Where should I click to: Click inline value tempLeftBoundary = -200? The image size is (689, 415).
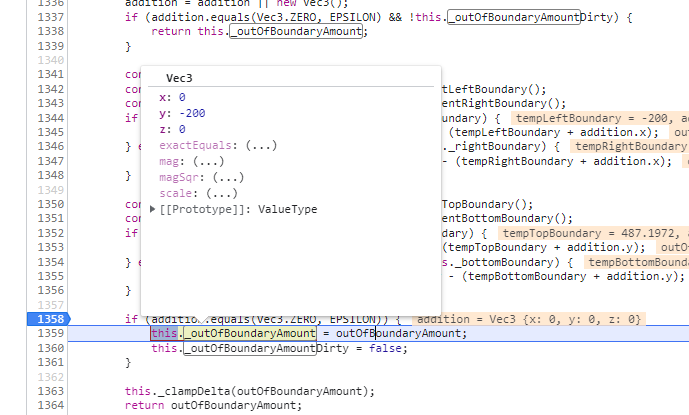(x=591, y=118)
